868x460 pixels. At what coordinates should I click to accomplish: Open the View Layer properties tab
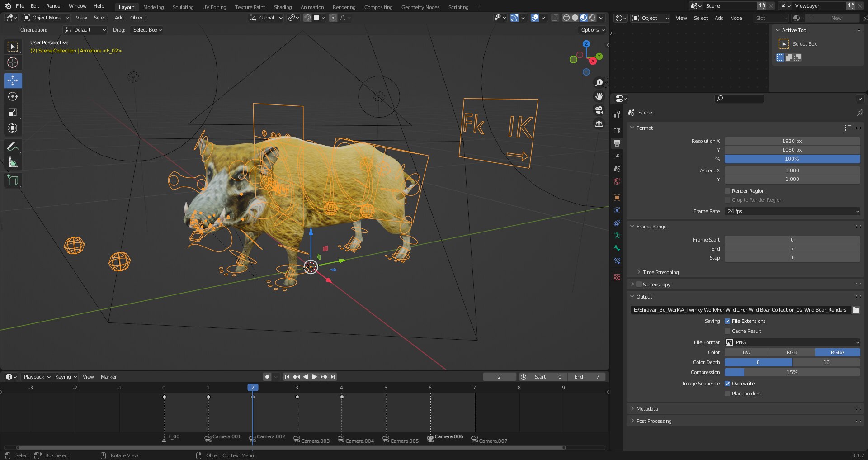[617, 156]
